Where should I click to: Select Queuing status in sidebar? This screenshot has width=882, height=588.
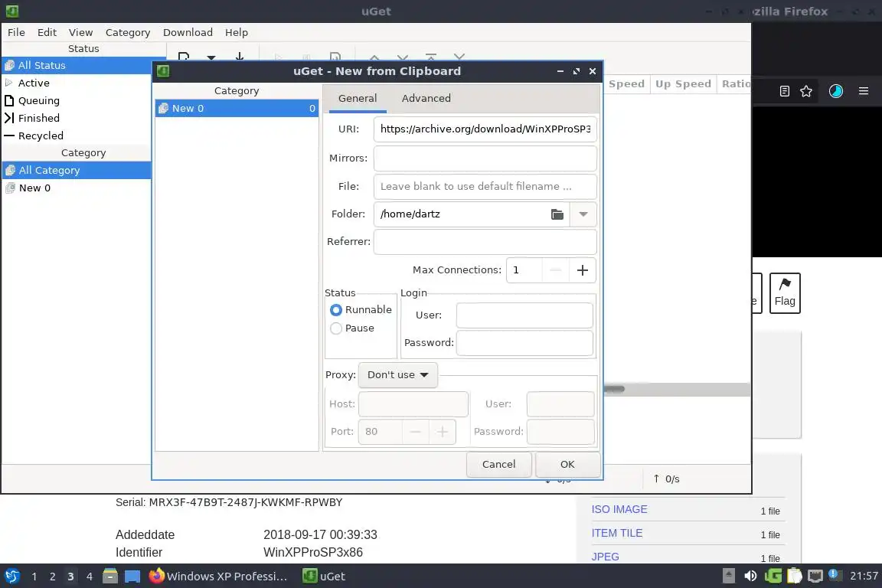[x=77, y=101]
